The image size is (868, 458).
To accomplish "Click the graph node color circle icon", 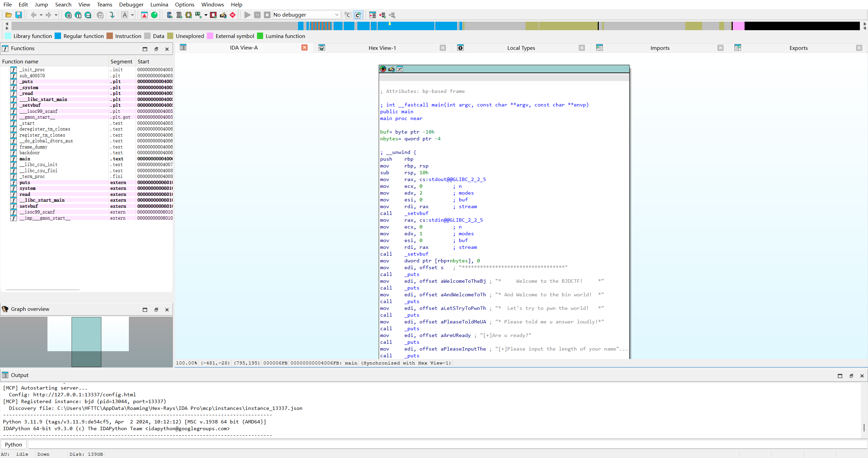I will pyautogui.click(x=383, y=69).
